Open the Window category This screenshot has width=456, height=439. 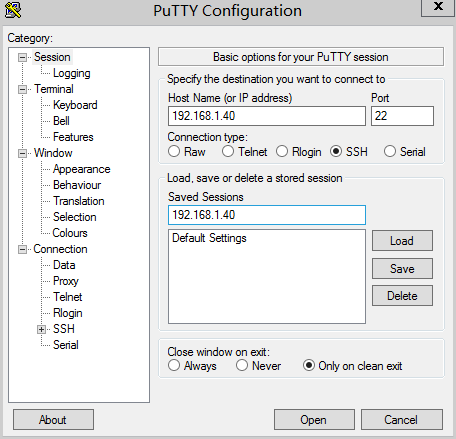tap(53, 153)
